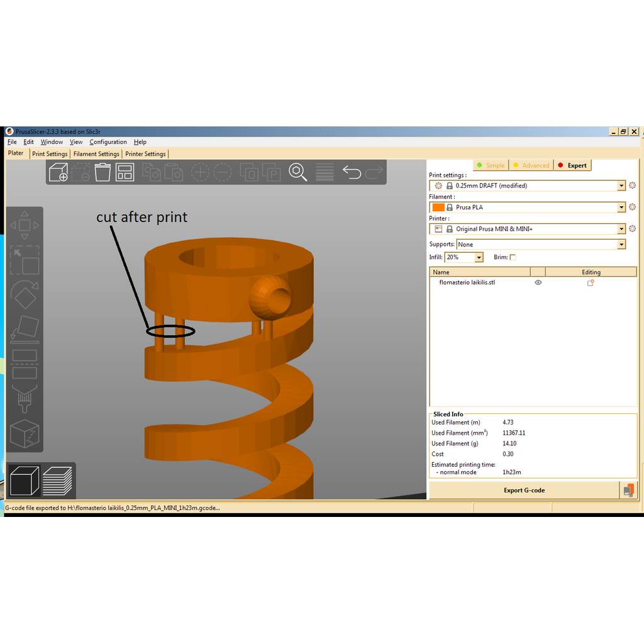The height and width of the screenshot is (644, 644).
Task: Click the Export G-code button
Action: coord(524,491)
